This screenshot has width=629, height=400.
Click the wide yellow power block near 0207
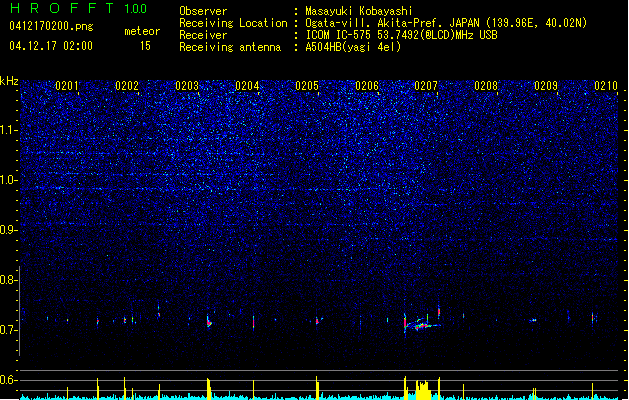422,390
